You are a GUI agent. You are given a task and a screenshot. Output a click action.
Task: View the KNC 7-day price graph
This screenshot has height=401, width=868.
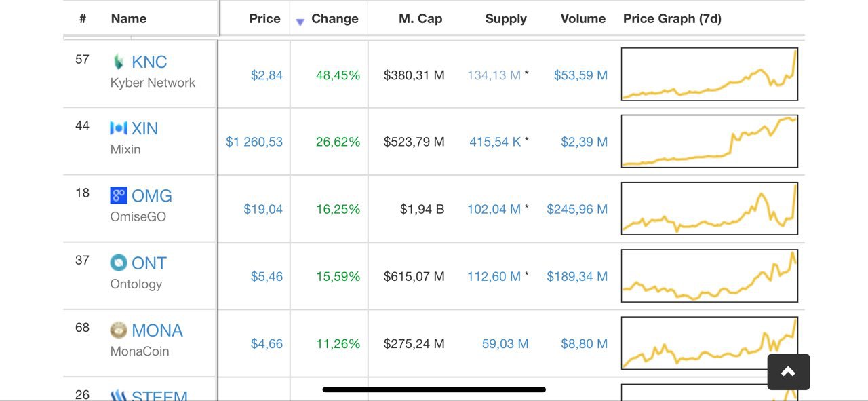pos(709,74)
